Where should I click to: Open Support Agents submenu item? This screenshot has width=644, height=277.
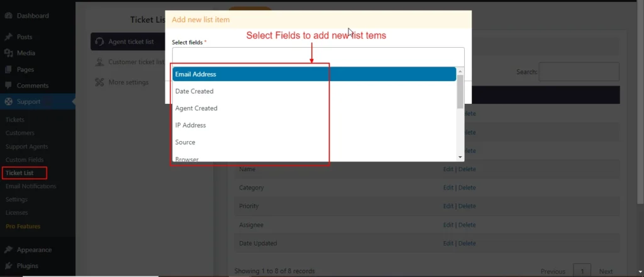(26, 146)
